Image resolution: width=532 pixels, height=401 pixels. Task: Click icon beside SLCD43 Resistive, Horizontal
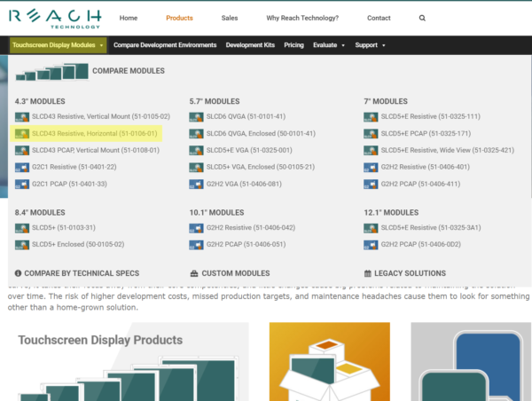[22, 134]
